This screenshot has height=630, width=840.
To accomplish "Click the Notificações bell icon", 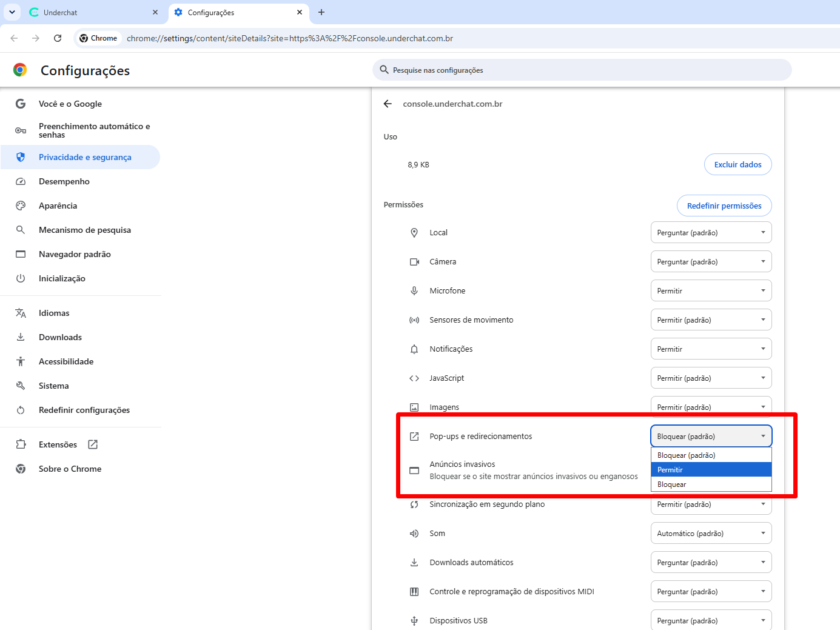I will (414, 349).
